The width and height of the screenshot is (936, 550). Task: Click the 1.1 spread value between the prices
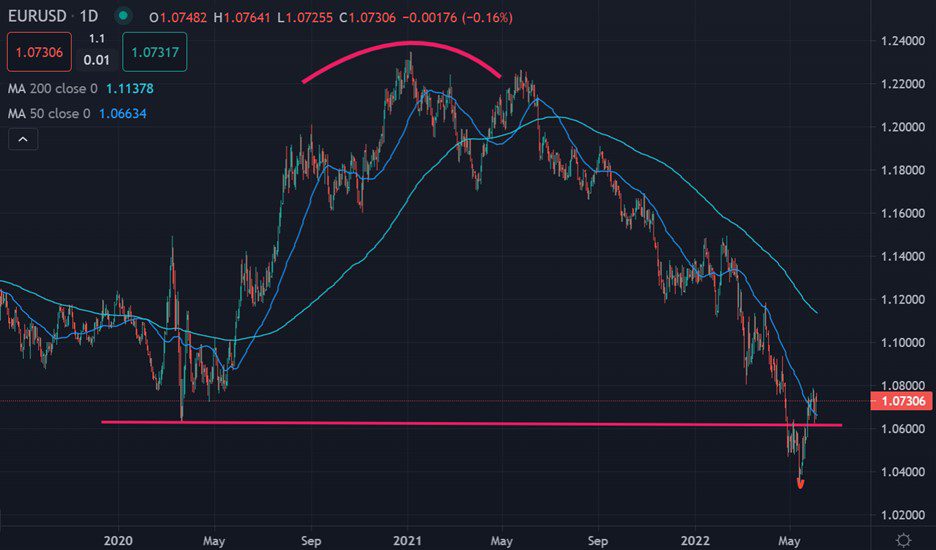(97, 38)
